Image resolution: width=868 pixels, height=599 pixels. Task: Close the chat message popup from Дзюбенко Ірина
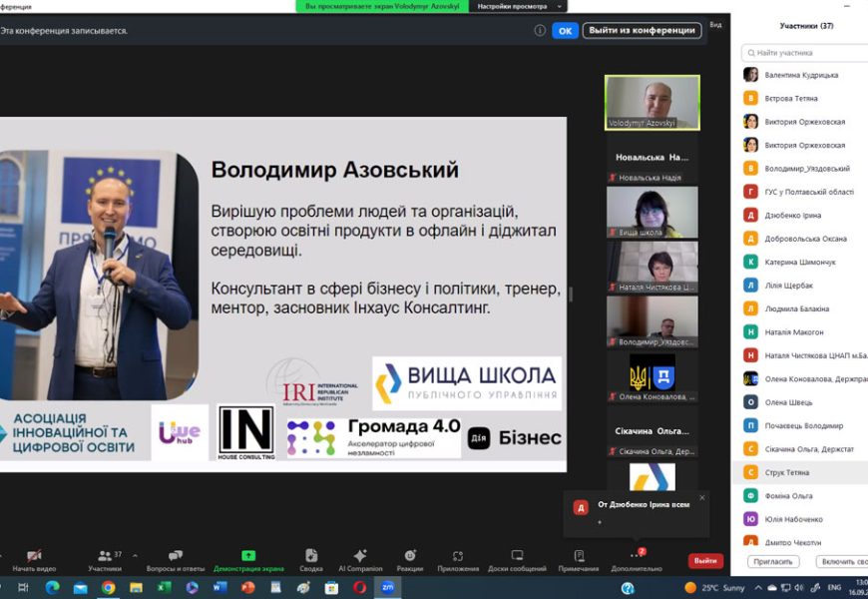tap(701, 497)
